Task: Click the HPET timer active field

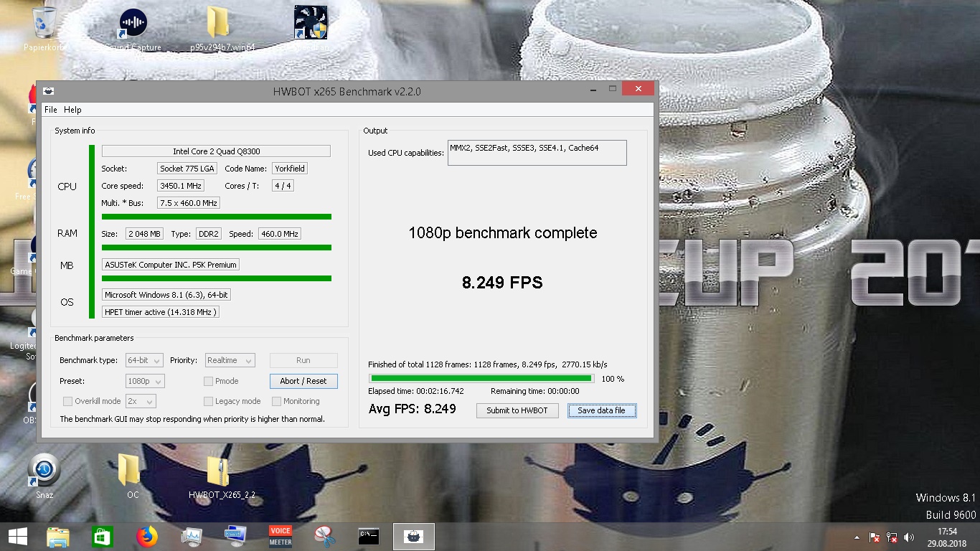Action: click(160, 312)
